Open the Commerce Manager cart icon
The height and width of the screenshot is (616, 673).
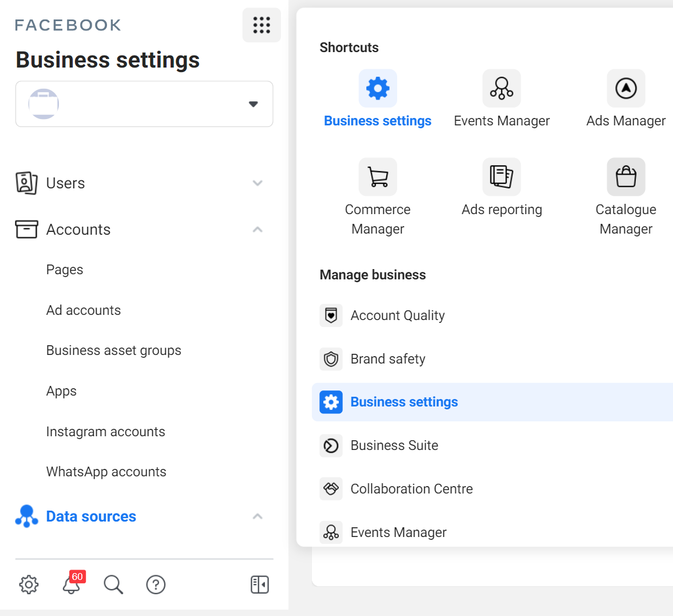[378, 177]
